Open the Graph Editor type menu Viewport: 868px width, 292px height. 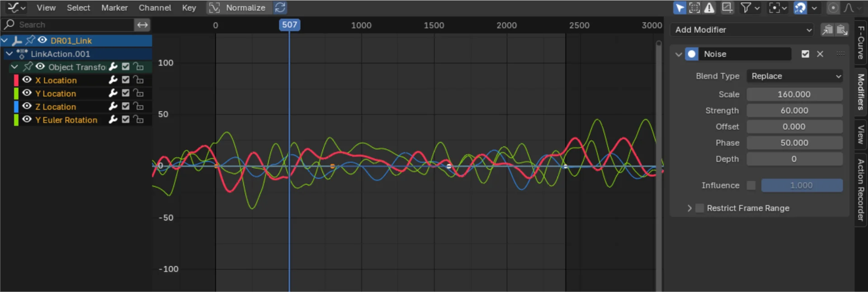pyautogui.click(x=17, y=8)
